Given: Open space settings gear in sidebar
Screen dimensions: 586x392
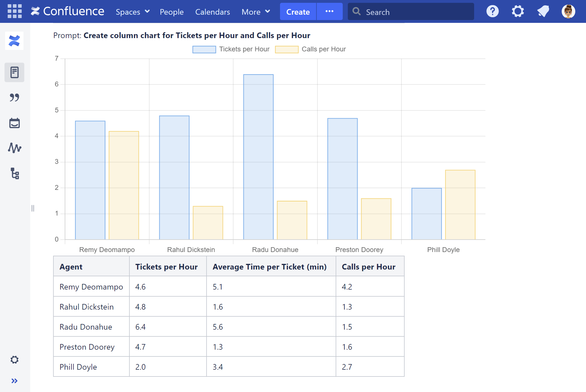Looking at the screenshot, I should 14,360.
